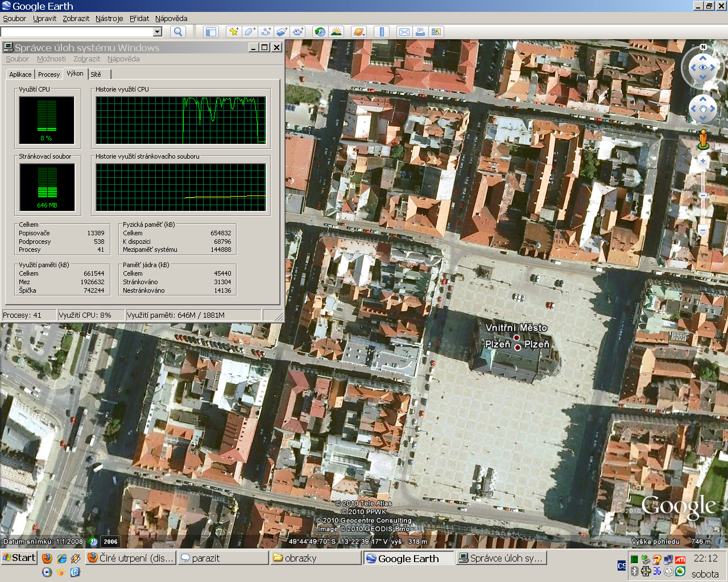Click look-right arrow on the eye joystick

coord(713,68)
